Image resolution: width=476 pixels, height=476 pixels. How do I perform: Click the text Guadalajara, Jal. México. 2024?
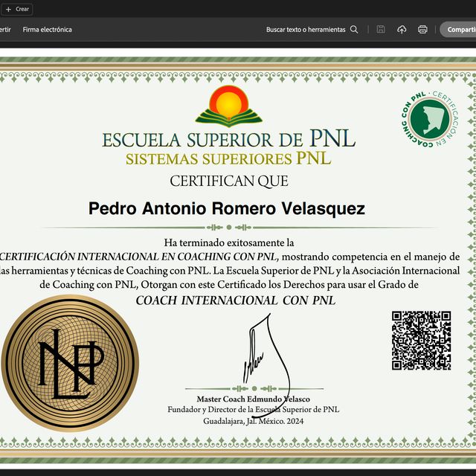click(x=253, y=421)
